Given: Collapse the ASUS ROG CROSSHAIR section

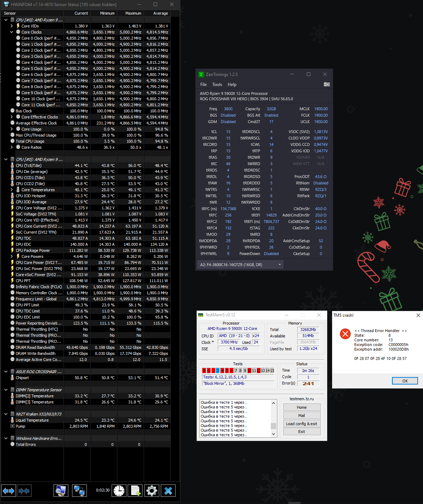Looking at the screenshot, I should (x=6, y=372).
